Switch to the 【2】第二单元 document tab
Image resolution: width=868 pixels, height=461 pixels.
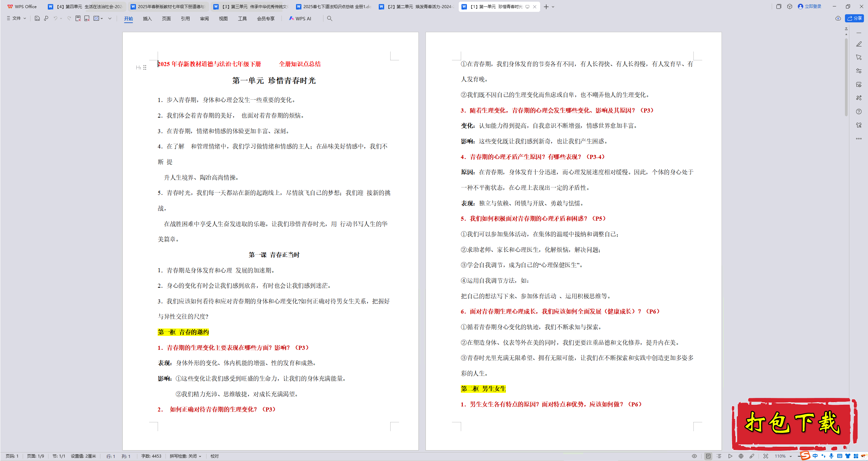click(x=416, y=6)
